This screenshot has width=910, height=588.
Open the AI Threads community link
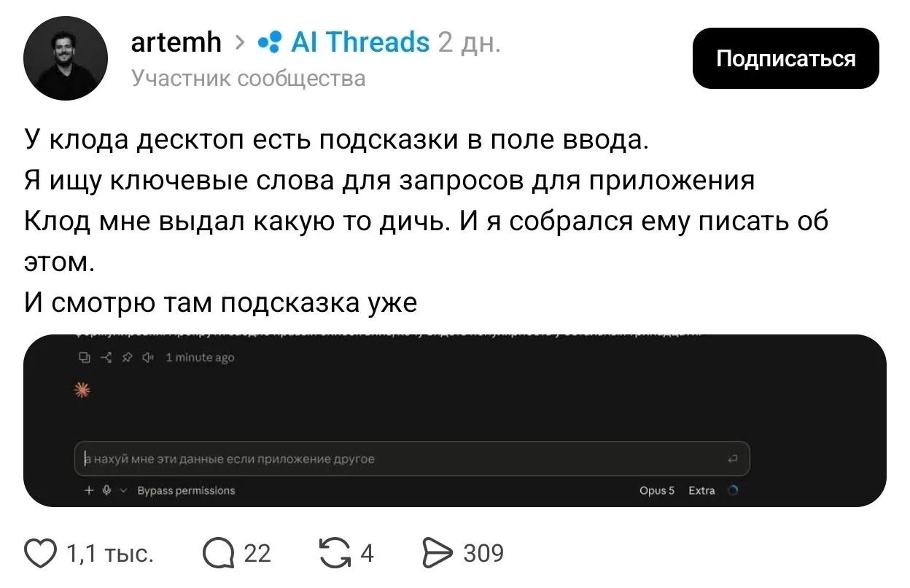pyautogui.click(x=344, y=42)
